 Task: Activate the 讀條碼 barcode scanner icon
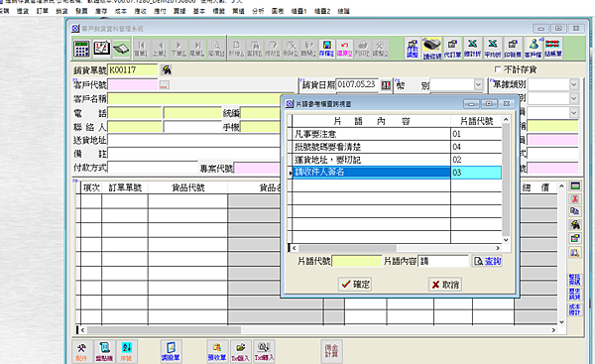coord(432,49)
